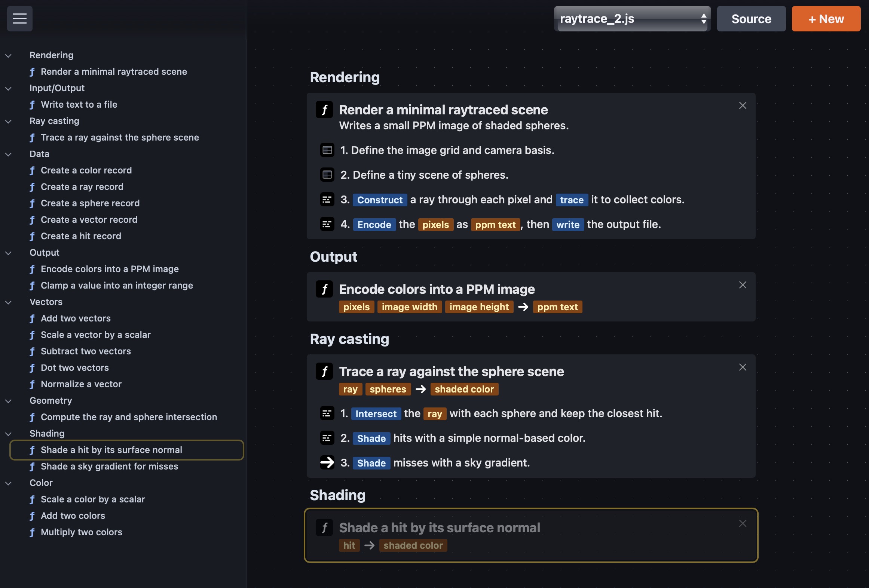Click the f icon beside 'Normalize a vector'

33,384
